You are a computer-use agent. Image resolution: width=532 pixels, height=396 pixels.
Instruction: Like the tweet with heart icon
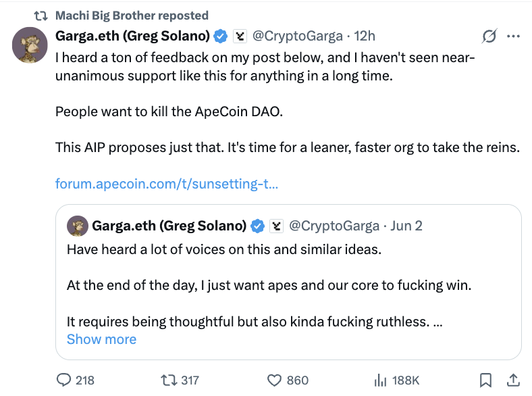coord(274,380)
